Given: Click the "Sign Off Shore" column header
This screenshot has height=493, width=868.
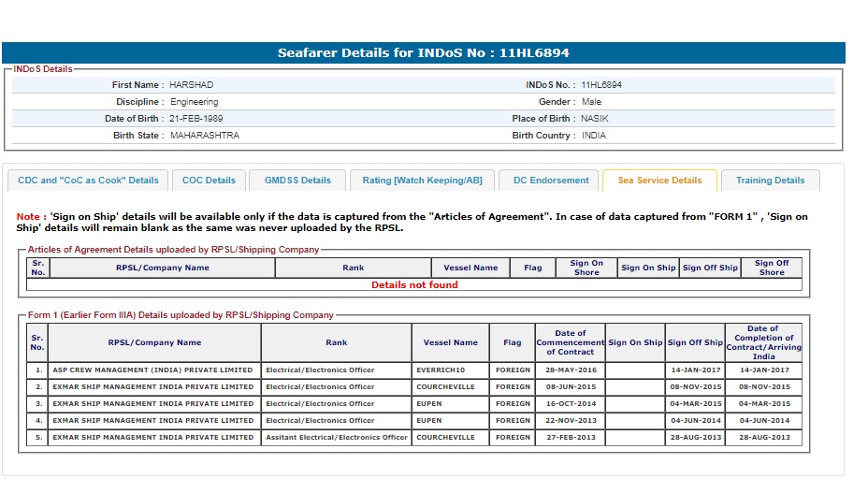Looking at the screenshot, I should [772, 268].
